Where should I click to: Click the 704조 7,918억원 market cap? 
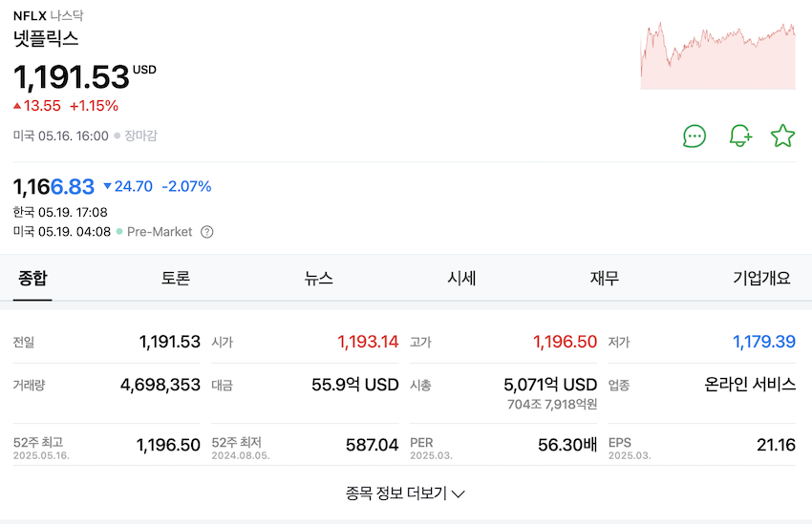[552, 404]
